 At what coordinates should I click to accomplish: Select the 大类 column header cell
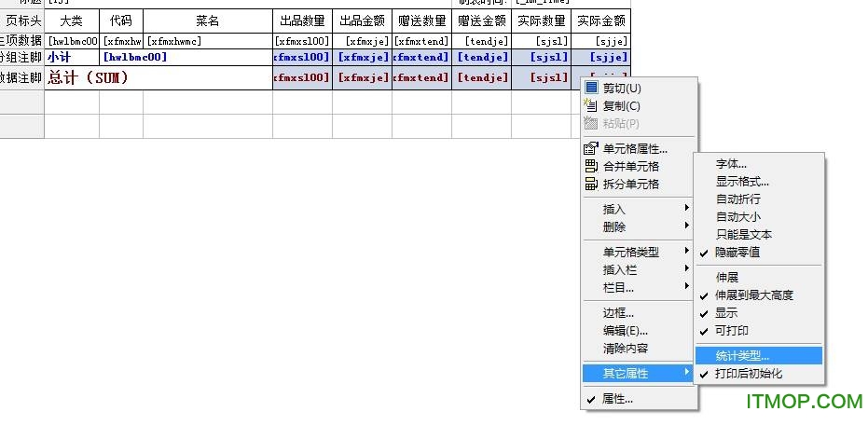(72, 21)
